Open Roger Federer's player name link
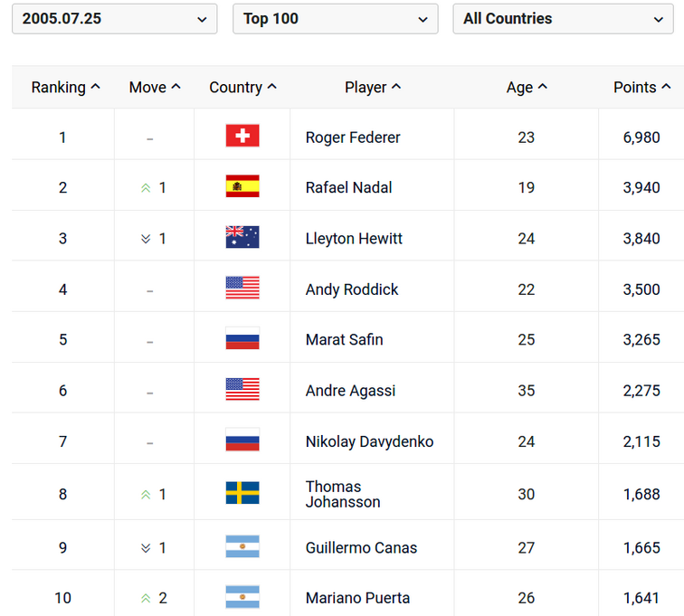The width and height of the screenshot is (684, 616). coord(353,137)
